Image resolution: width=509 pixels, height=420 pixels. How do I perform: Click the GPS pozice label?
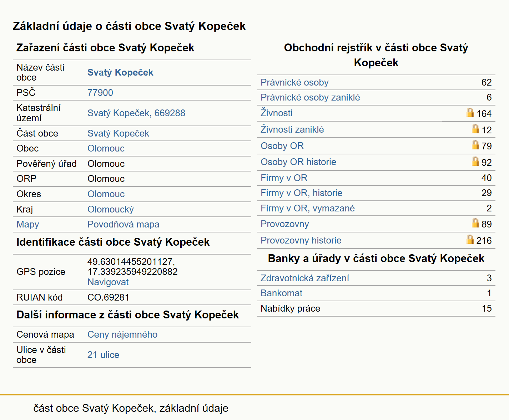41,272
